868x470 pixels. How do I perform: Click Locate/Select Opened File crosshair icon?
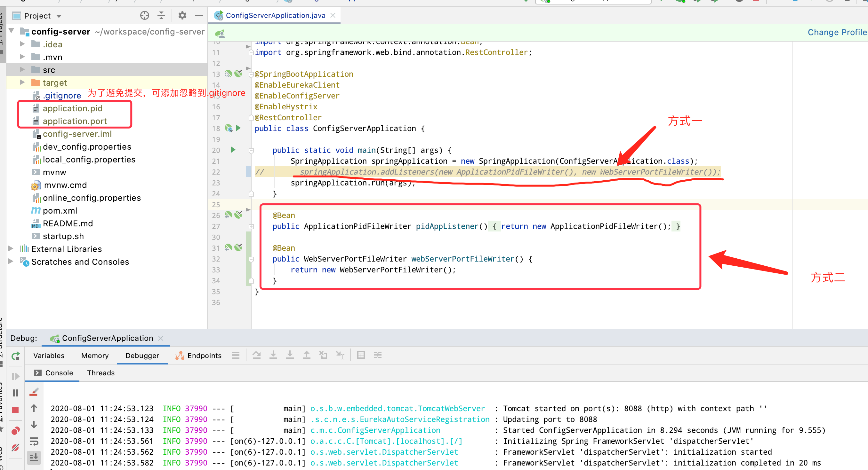click(145, 15)
